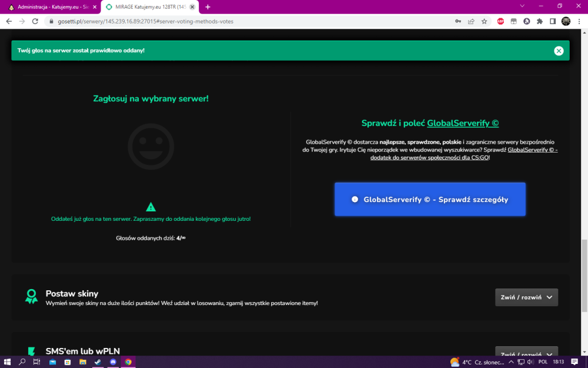Click the page vertical scrollbar thumb
Image resolution: width=588 pixels, height=368 pixels.
coord(584,276)
